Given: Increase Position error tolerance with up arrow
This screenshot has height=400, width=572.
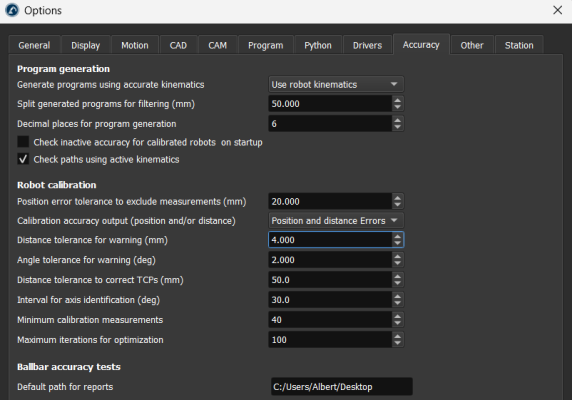Looking at the screenshot, I should click(398, 198).
